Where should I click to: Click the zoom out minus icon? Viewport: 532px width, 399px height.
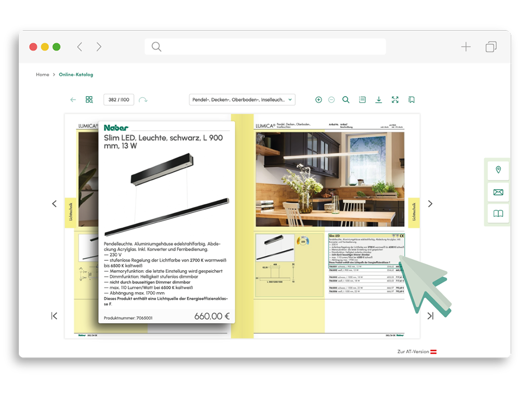pos(331,100)
